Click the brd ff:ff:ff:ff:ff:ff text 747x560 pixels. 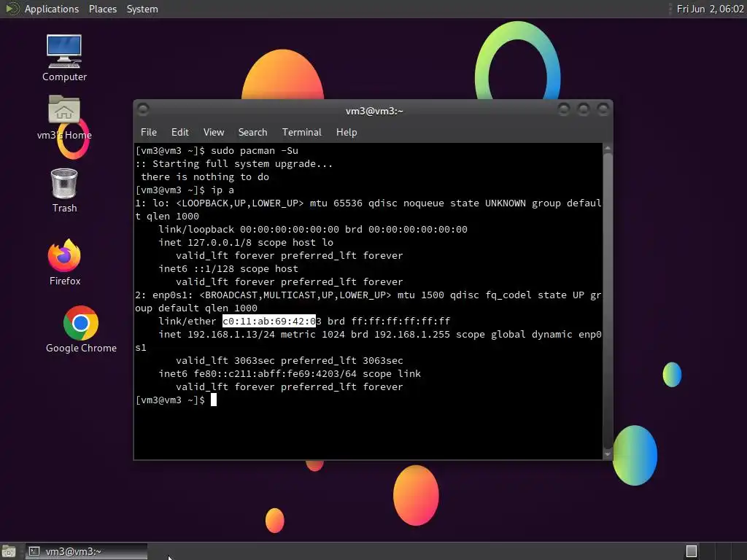(389, 321)
